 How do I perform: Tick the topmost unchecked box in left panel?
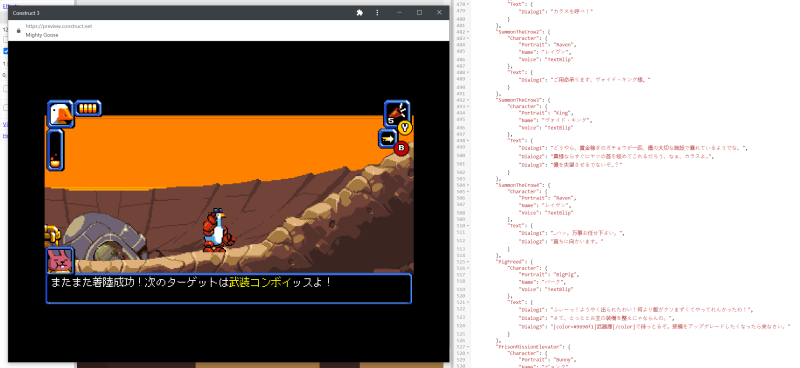coord(6,39)
